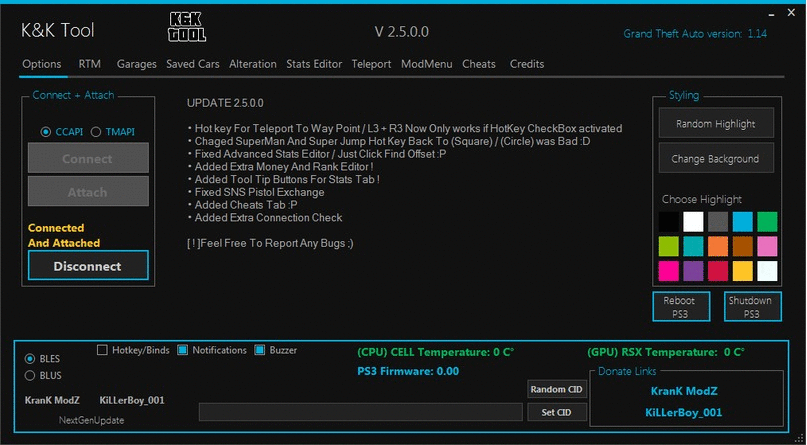Select the BLUS region radio button

point(30,376)
